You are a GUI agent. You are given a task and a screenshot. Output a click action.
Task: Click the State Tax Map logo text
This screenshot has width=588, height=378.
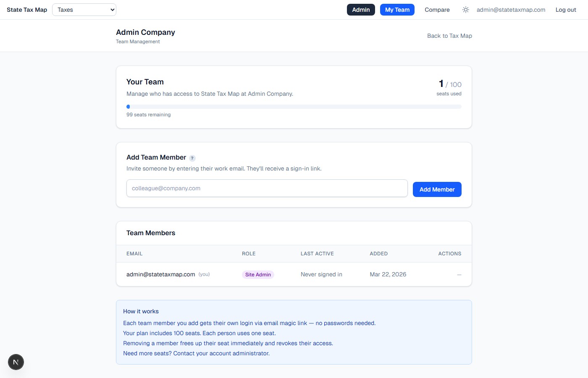[x=27, y=10]
